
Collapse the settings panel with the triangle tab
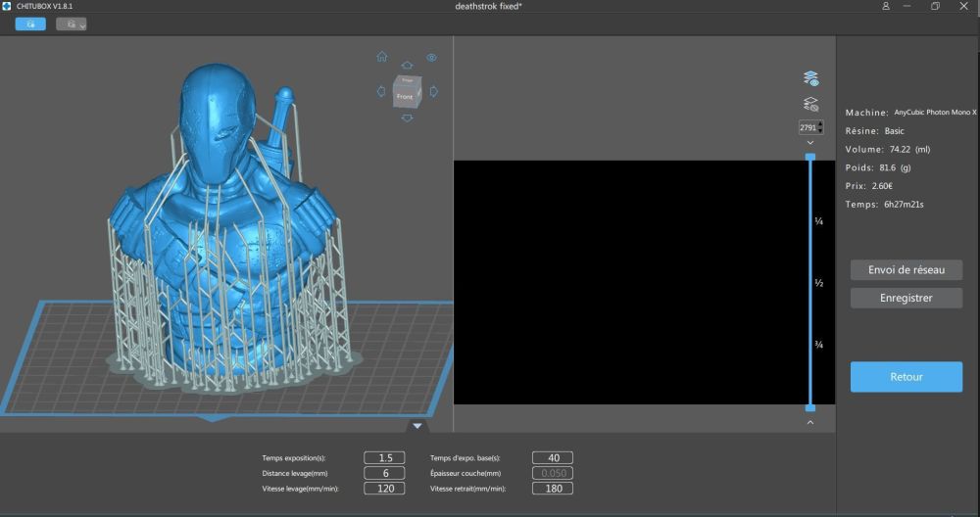coord(416,426)
